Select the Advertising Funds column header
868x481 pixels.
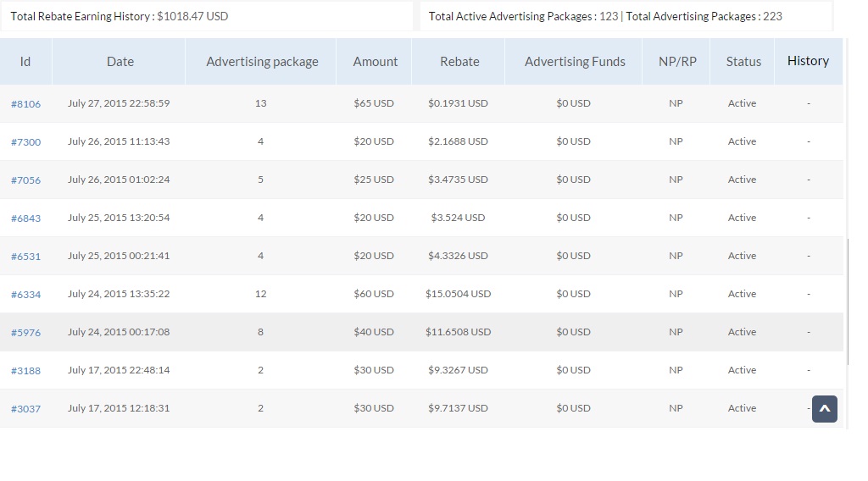(x=575, y=62)
